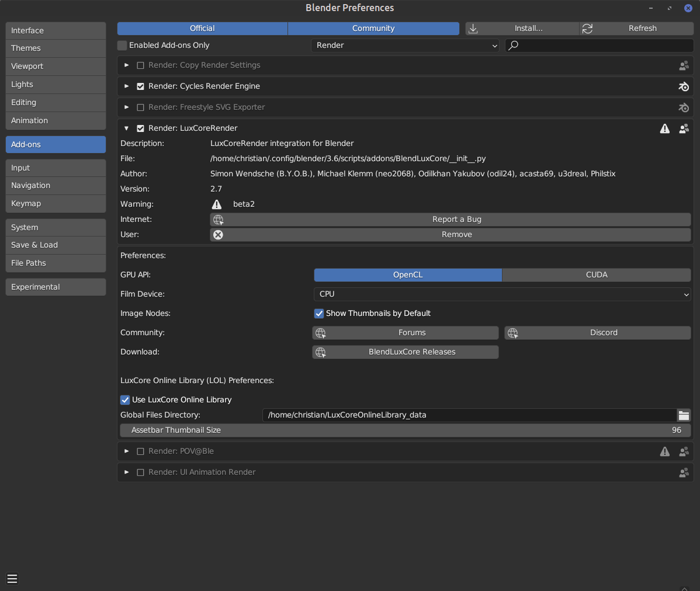Viewport: 700px width, 591px height.
Task: Click the Install... button
Action: tap(522, 29)
